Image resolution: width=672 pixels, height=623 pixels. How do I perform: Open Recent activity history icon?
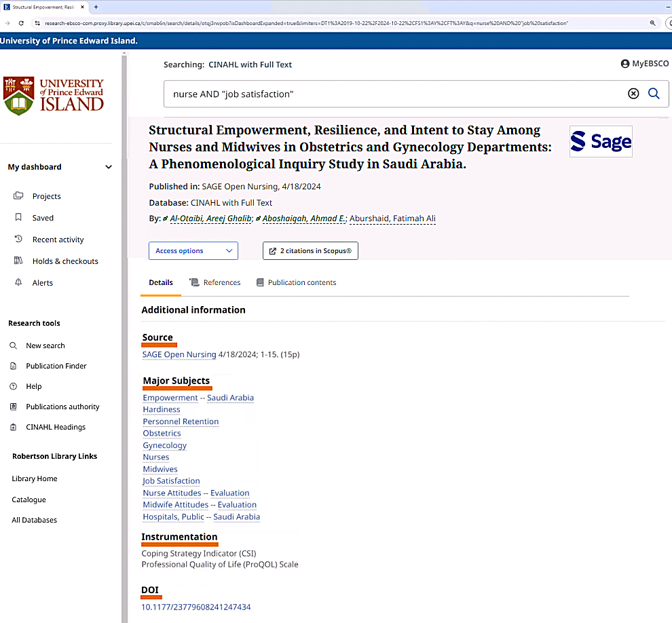18,240
